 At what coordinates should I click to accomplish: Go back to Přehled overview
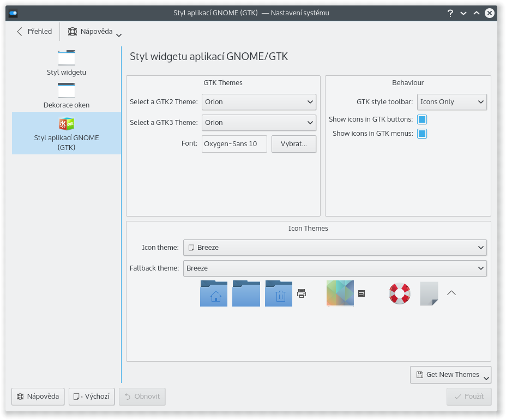(34, 31)
